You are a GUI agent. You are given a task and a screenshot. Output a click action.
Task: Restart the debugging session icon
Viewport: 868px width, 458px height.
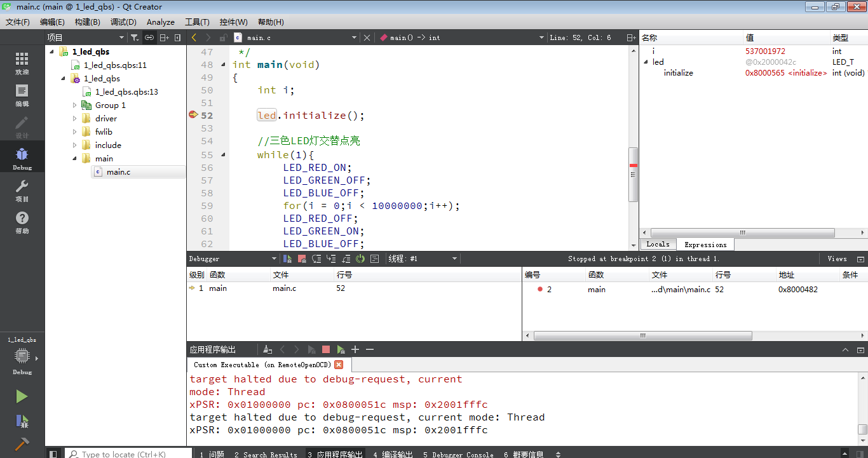tap(360, 259)
